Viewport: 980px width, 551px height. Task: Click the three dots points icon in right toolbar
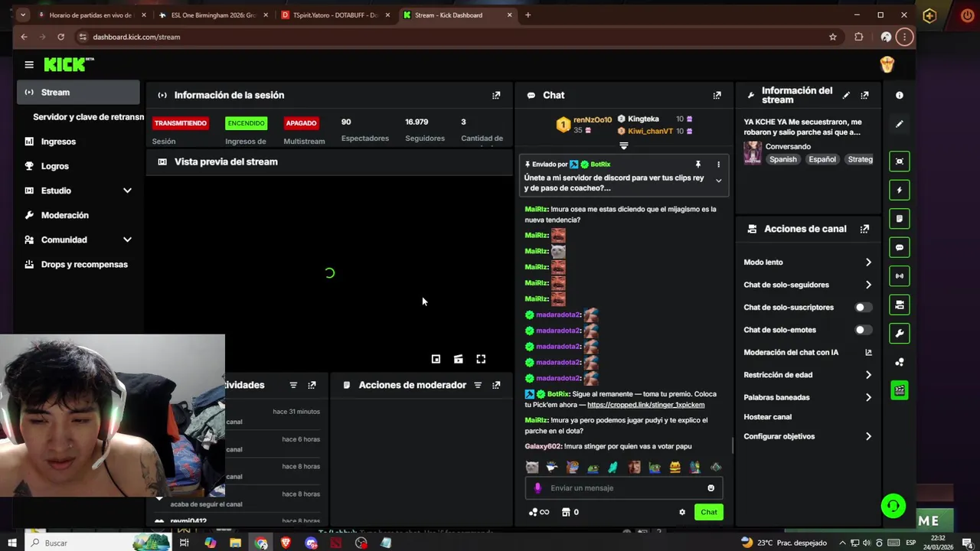(900, 362)
